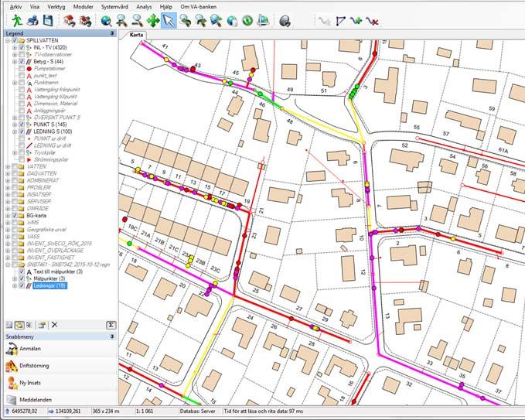525x420 pixels.
Task: Select the green pan arrows tool
Action: pos(153,21)
